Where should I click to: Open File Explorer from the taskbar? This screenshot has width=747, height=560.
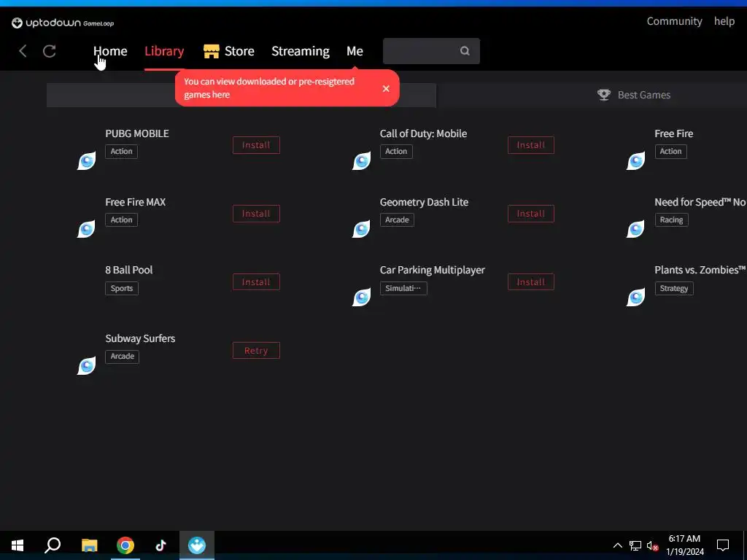click(x=89, y=545)
